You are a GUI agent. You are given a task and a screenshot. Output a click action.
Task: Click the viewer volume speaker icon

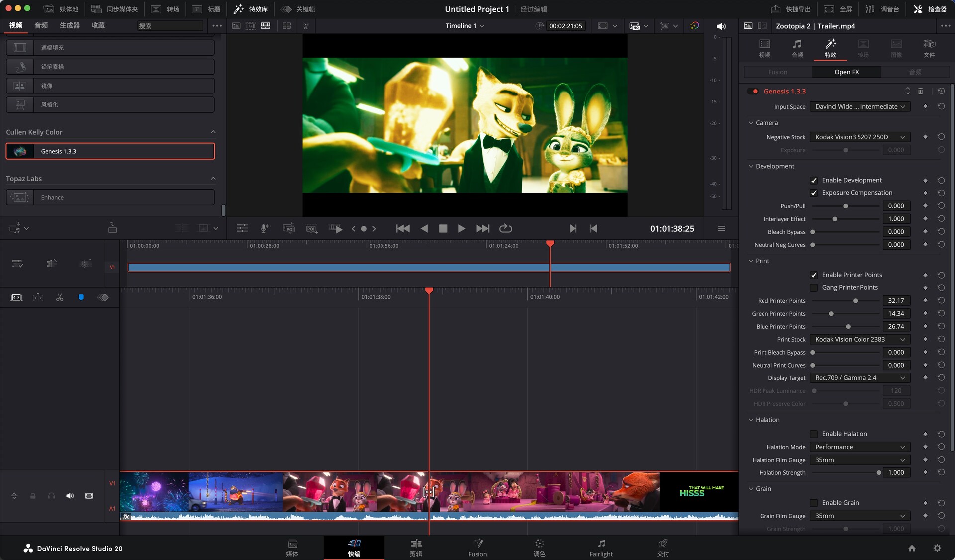[721, 26]
